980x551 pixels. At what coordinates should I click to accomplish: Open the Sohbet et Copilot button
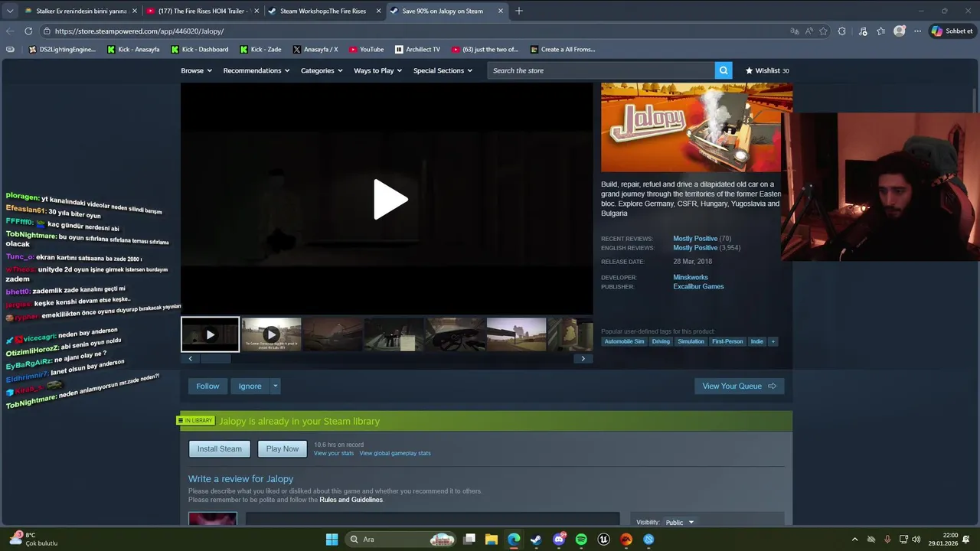tap(952, 31)
